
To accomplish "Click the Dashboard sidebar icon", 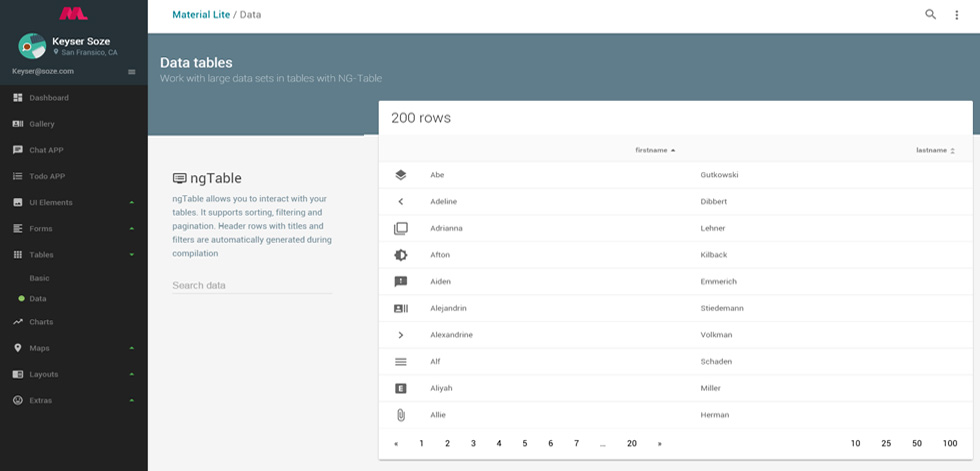I will [x=18, y=97].
